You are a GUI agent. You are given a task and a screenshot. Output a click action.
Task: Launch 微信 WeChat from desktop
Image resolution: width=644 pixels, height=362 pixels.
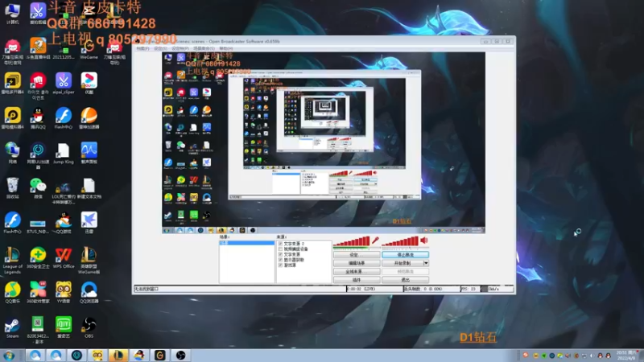(x=38, y=188)
